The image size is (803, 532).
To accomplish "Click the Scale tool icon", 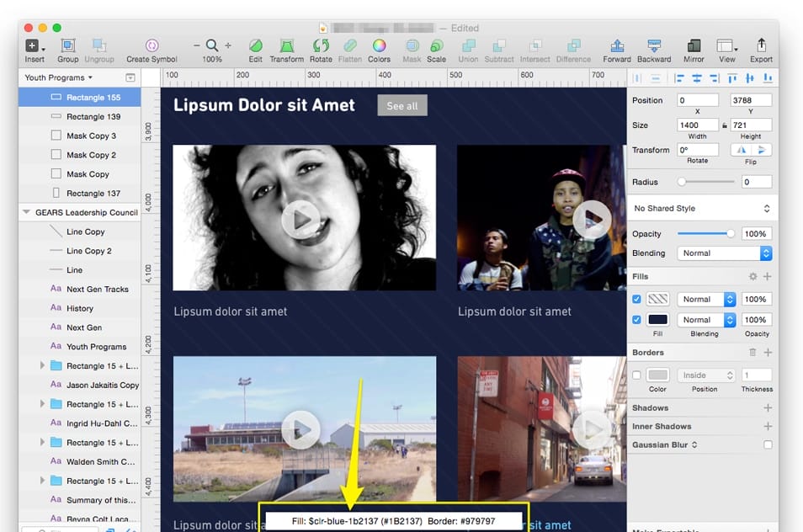I will click(436, 46).
